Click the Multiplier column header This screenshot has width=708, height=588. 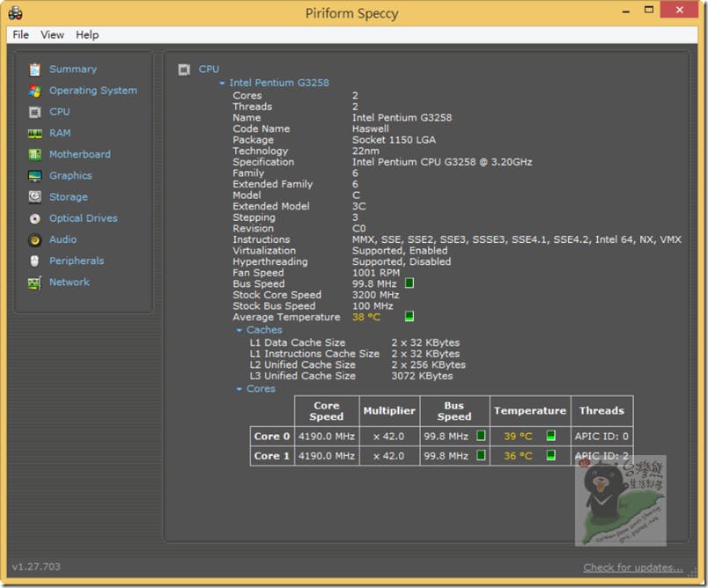pos(389,411)
